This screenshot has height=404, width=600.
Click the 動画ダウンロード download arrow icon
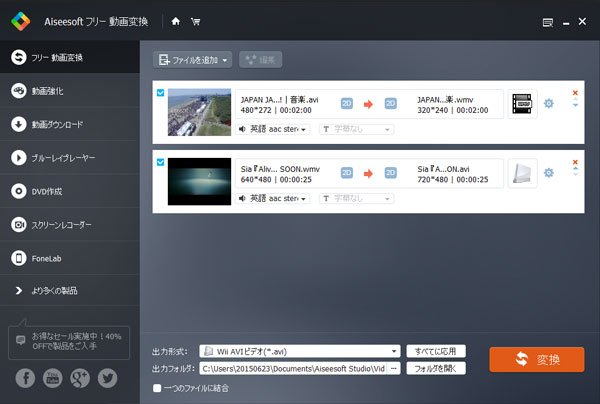19,124
